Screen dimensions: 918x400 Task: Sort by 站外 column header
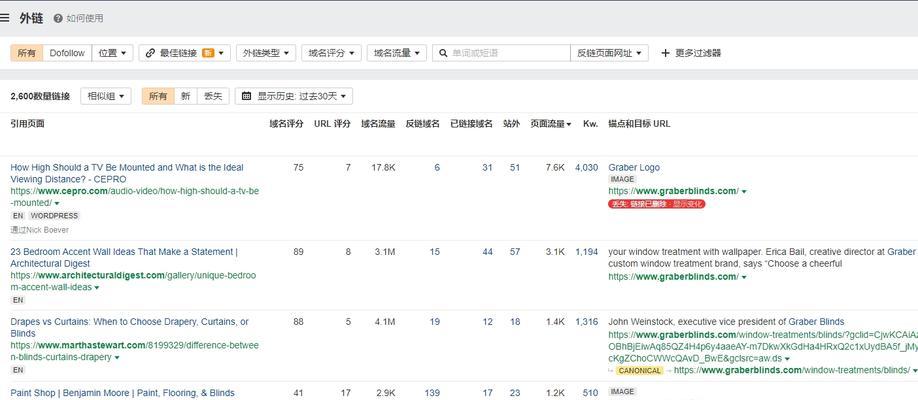pyautogui.click(x=511, y=124)
